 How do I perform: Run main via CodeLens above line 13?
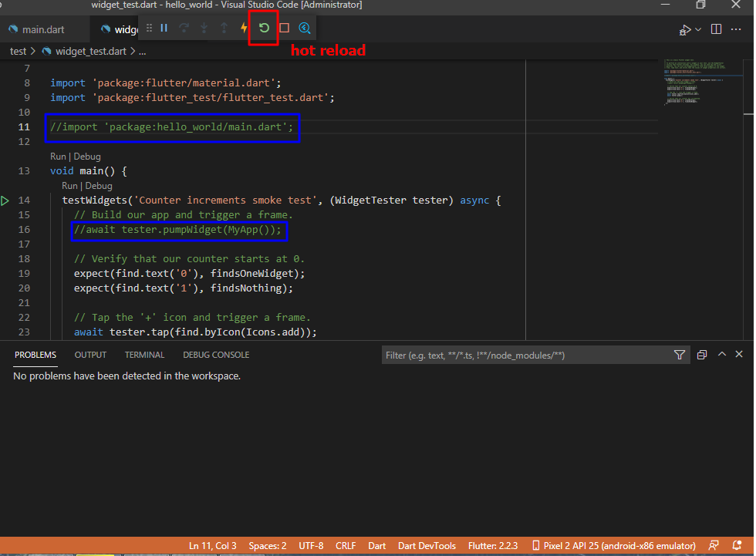click(x=57, y=157)
